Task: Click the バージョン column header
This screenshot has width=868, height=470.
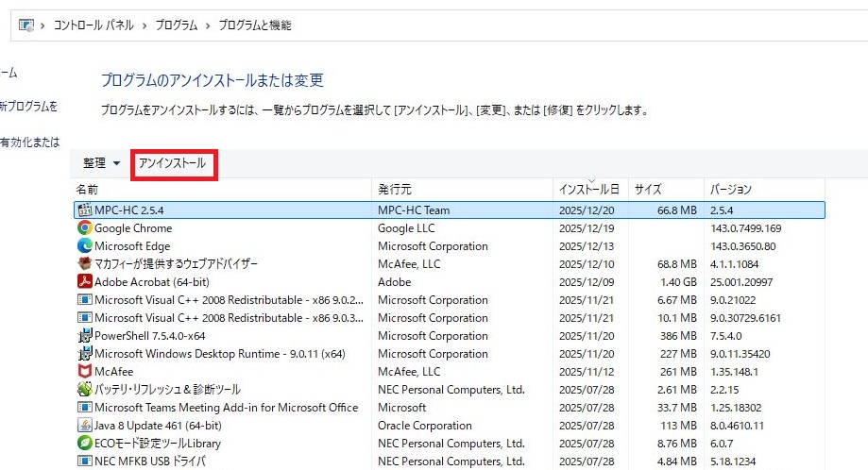Action: [x=730, y=190]
